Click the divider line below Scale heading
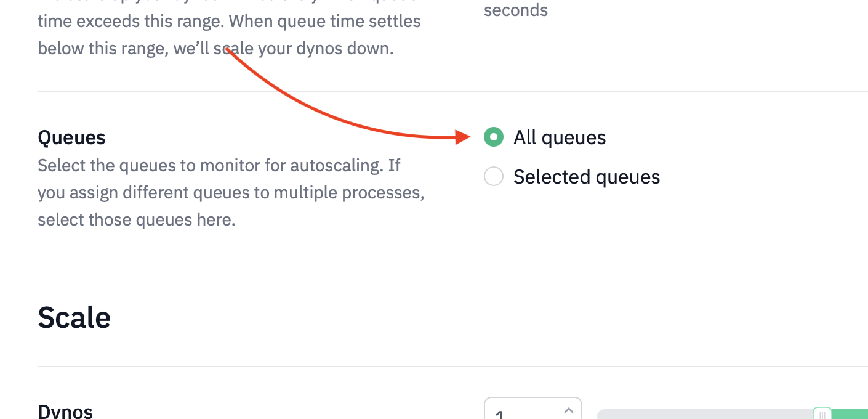Screen dimensions: 868x419 (x=431, y=367)
